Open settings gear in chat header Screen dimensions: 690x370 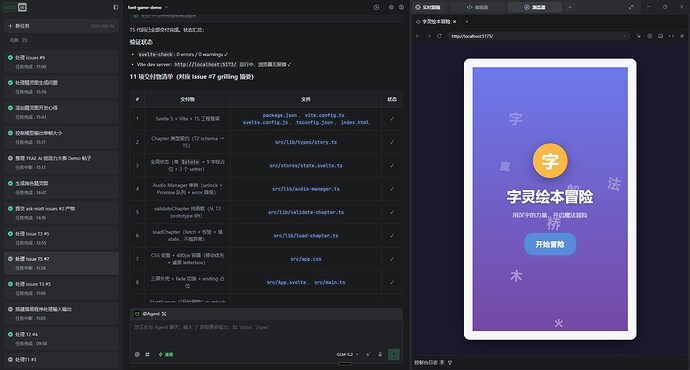point(391,7)
